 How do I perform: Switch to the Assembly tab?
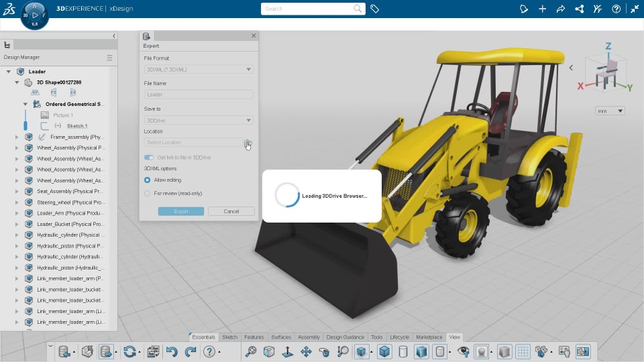pos(309,337)
